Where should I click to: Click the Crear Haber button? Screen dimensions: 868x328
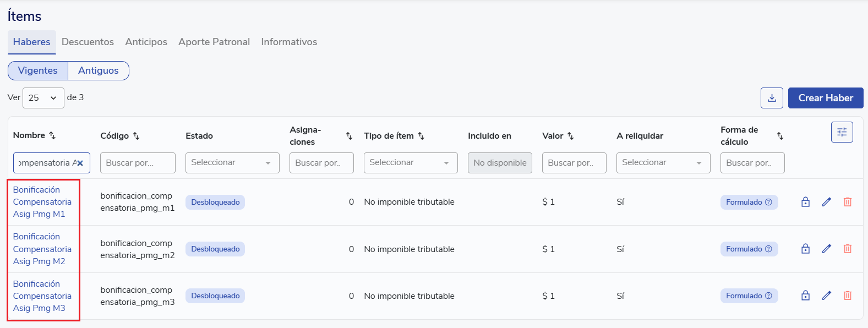(x=825, y=98)
